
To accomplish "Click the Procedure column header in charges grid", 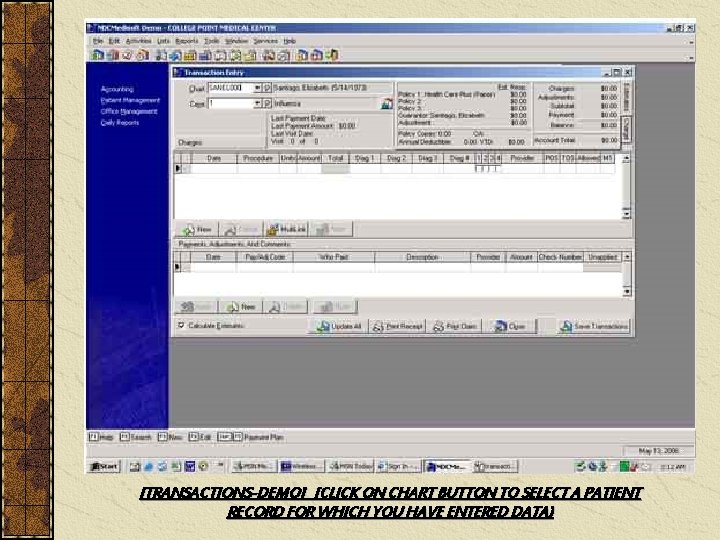I will pyautogui.click(x=258, y=158).
